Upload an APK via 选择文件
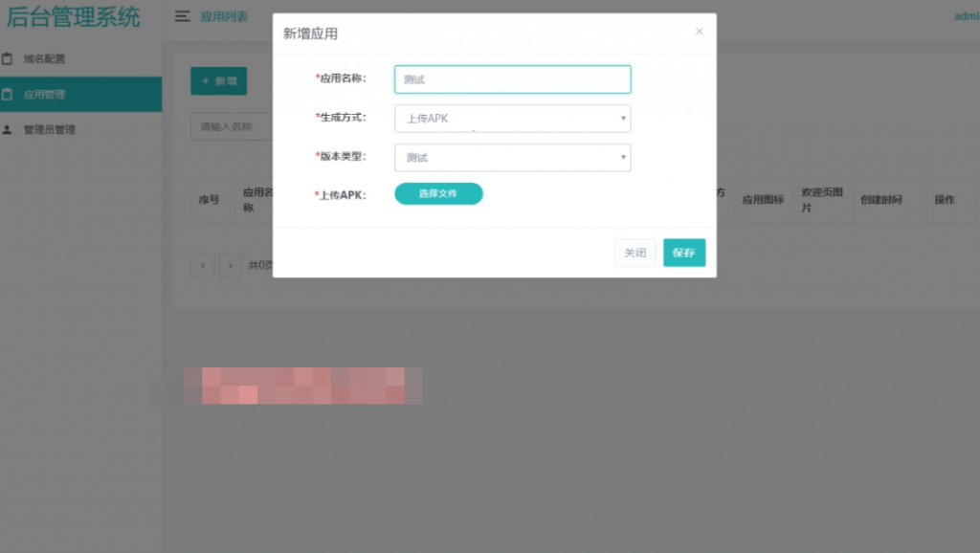 click(x=438, y=193)
